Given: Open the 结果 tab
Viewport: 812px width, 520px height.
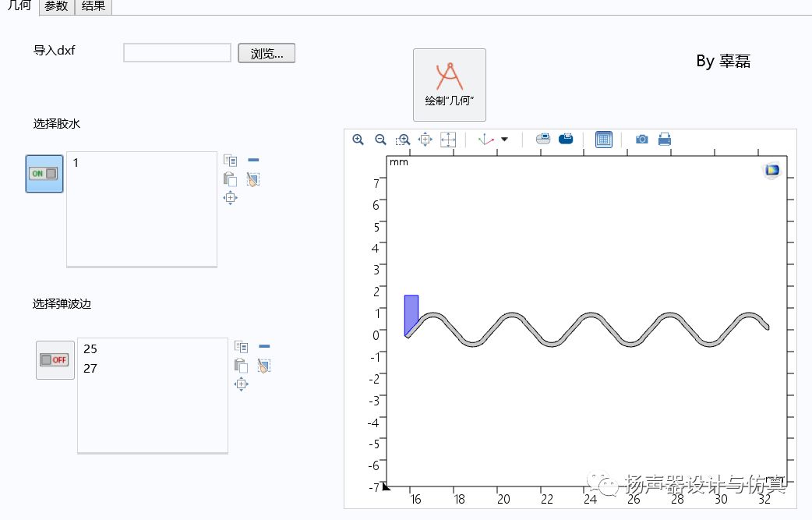Looking at the screenshot, I should coord(94,6).
